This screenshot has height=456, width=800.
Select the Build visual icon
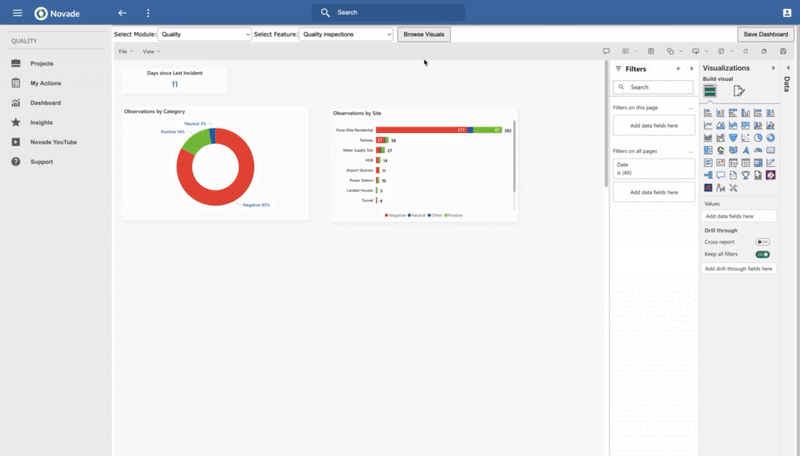[x=710, y=91]
